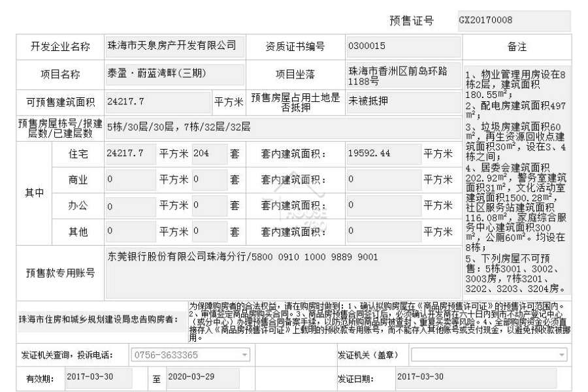Screen dimensions: 588x392
Task: Click the 商业 area field
Action: (x=131, y=180)
